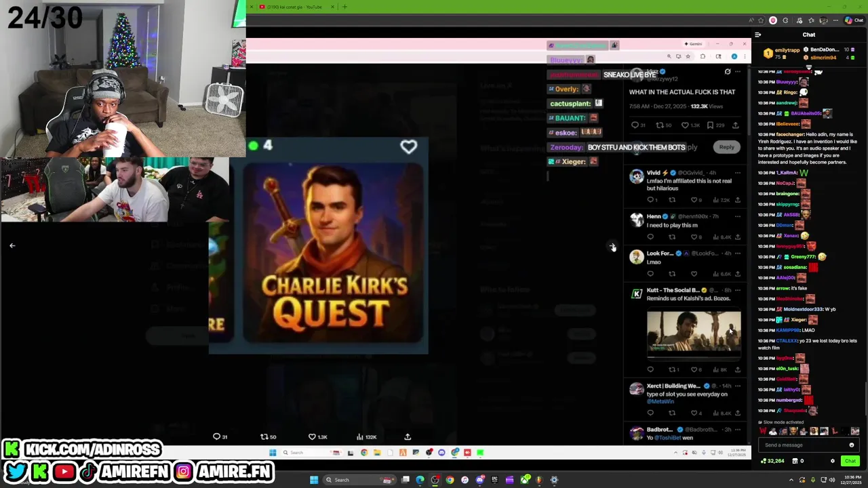Click emilytrapp top gifter entry

click(783, 53)
